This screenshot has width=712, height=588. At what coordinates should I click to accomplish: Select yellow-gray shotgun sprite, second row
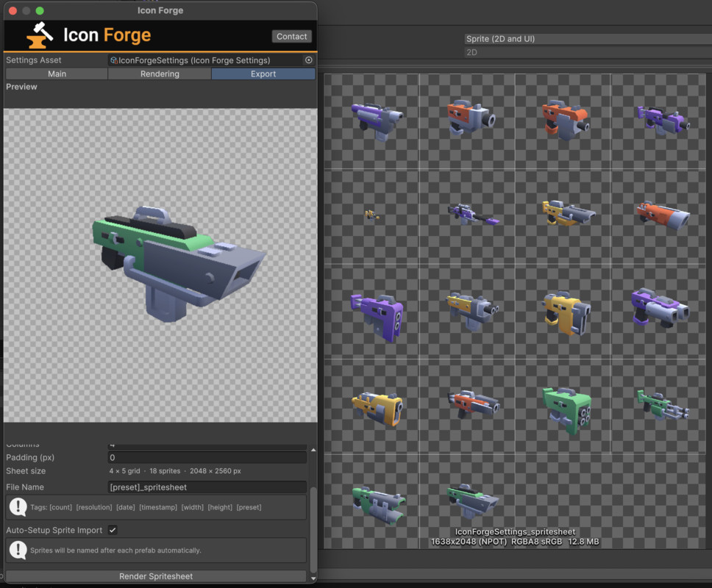pos(568,213)
